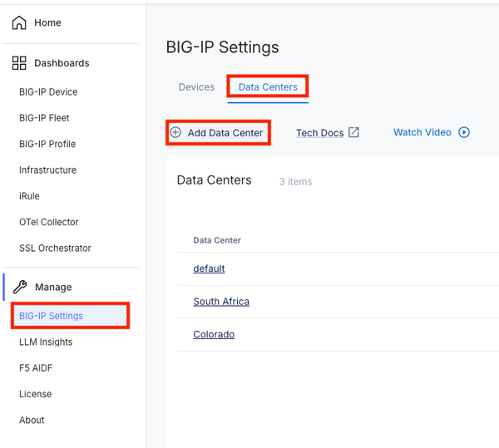Select the Data Centers tab
Viewport: 499px width, 448px height.
click(268, 87)
